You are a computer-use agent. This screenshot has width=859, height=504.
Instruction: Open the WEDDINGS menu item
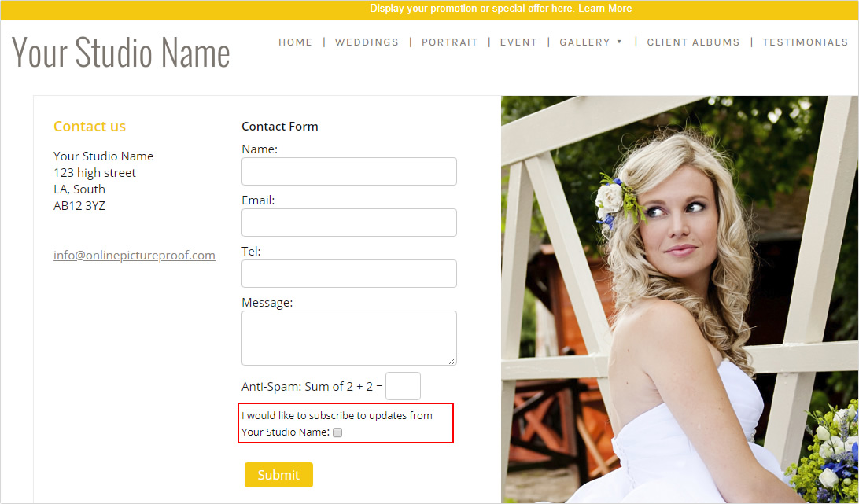click(367, 42)
